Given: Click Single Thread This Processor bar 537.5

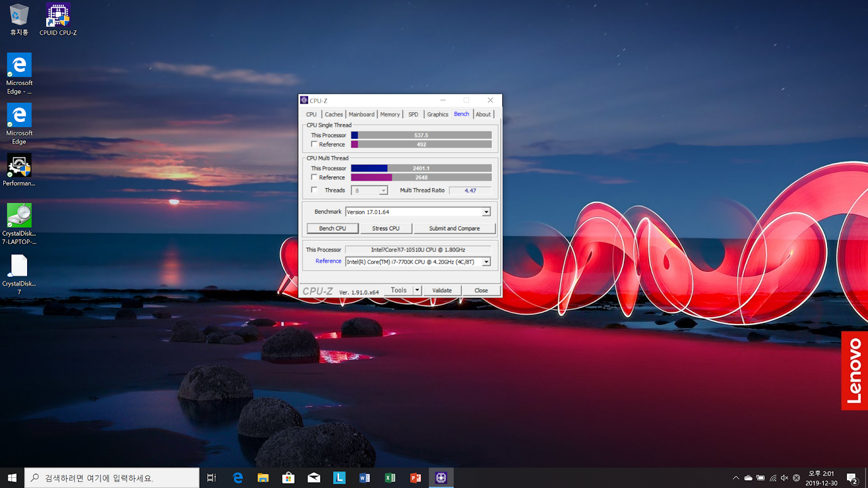Looking at the screenshot, I should click(422, 135).
